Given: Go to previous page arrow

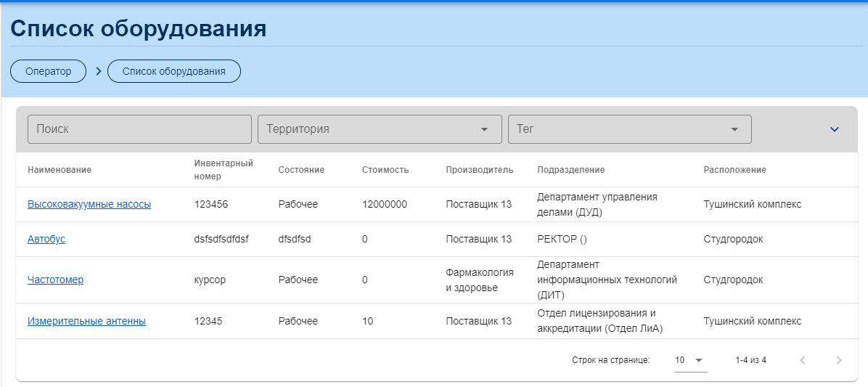Looking at the screenshot, I should tap(803, 360).
